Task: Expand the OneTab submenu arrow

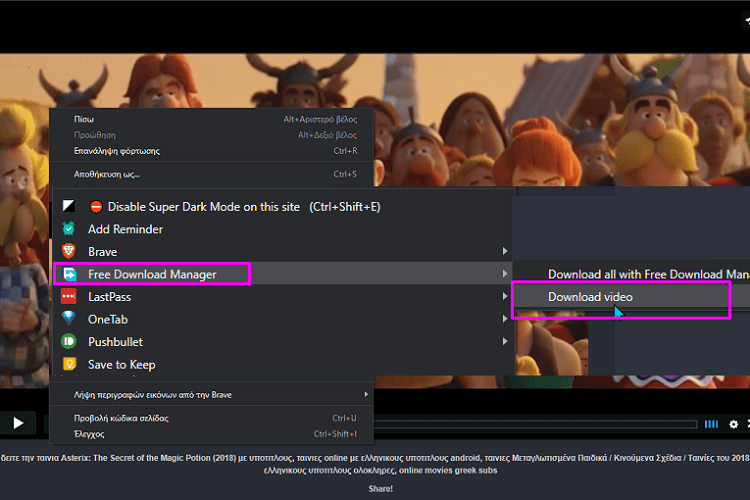Action: click(505, 319)
